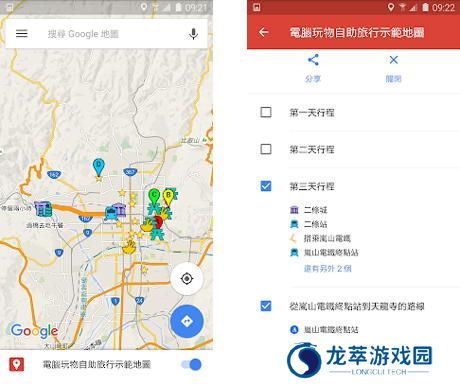Select 二條城 in the layer list
The width and height of the screenshot is (460, 386).
point(316,210)
